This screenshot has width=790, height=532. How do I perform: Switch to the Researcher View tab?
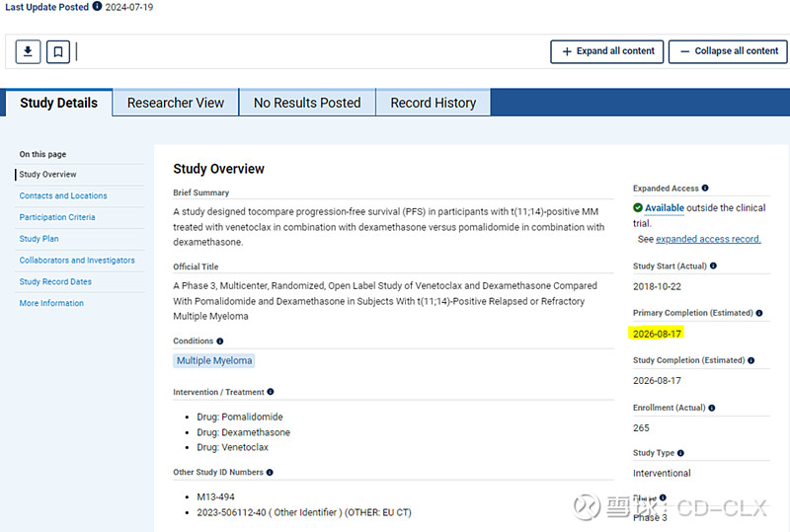pos(176,103)
